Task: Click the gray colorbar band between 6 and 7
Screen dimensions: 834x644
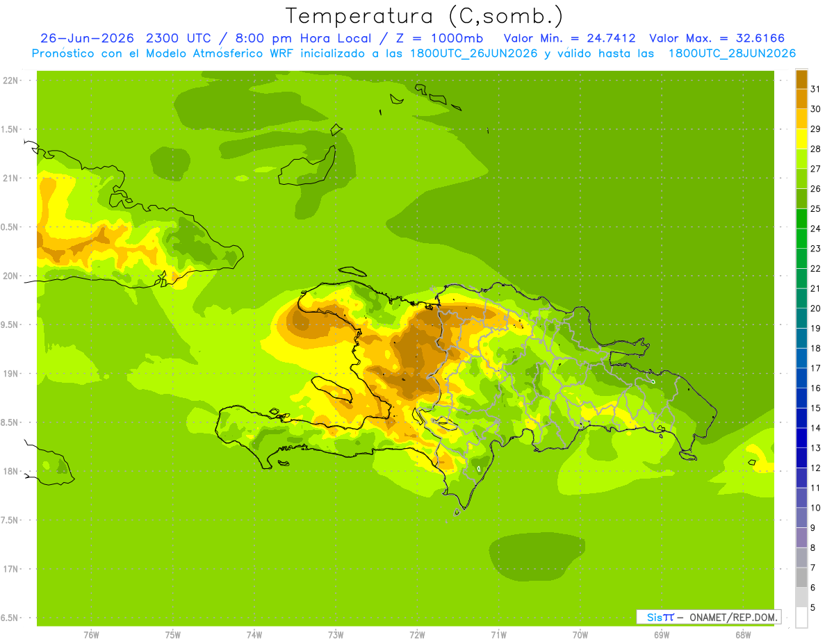Action: 801,577
